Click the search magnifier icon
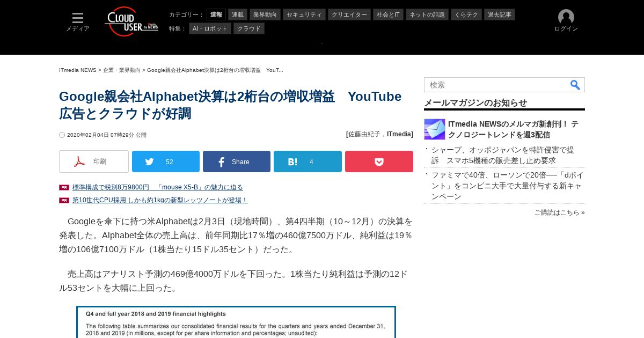The height and width of the screenshot is (338, 644). click(x=575, y=85)
